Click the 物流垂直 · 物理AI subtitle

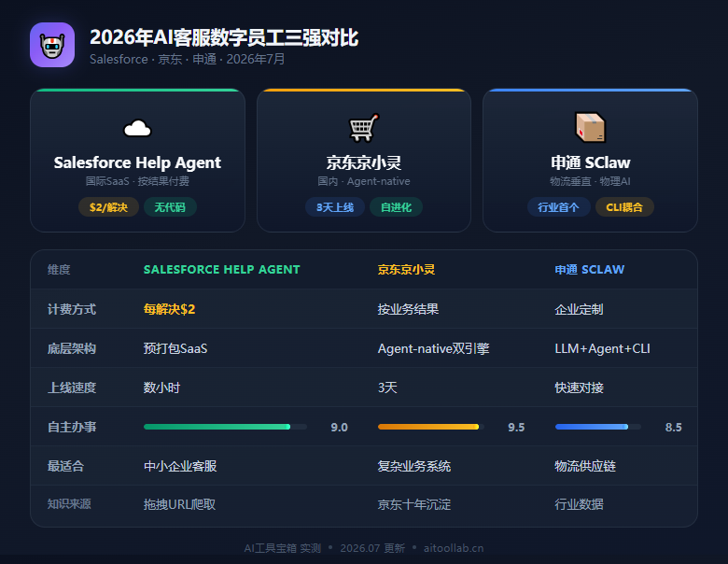click(590, 181)
